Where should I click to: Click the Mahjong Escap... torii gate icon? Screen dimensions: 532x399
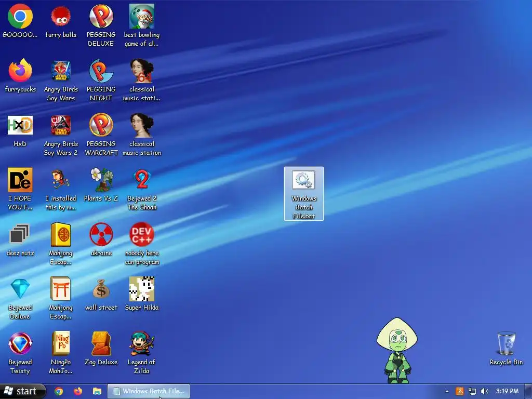point(61,299)
